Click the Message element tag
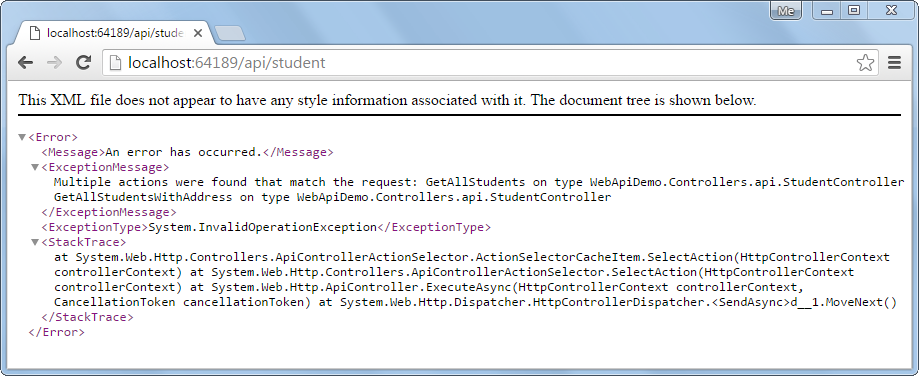 tap(73, 152)
